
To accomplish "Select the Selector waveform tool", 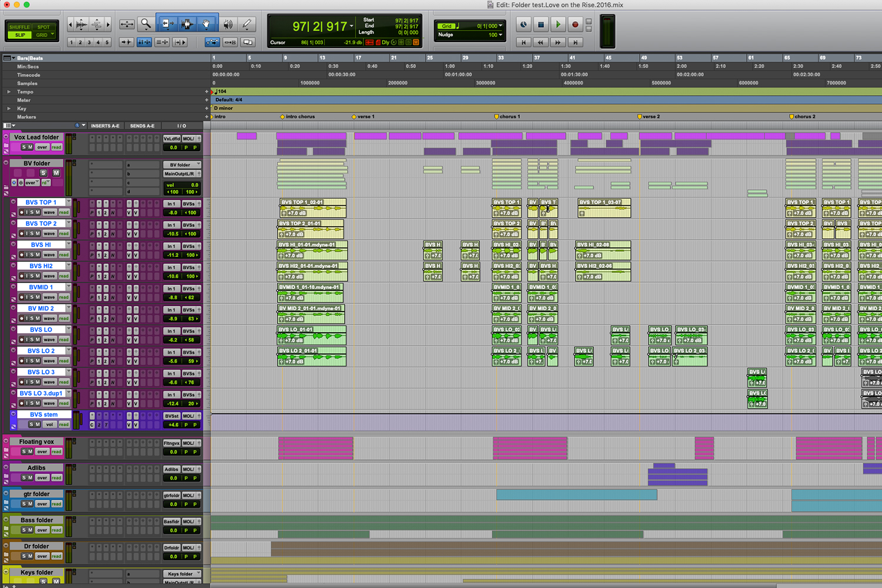I will tap(187, 24).
